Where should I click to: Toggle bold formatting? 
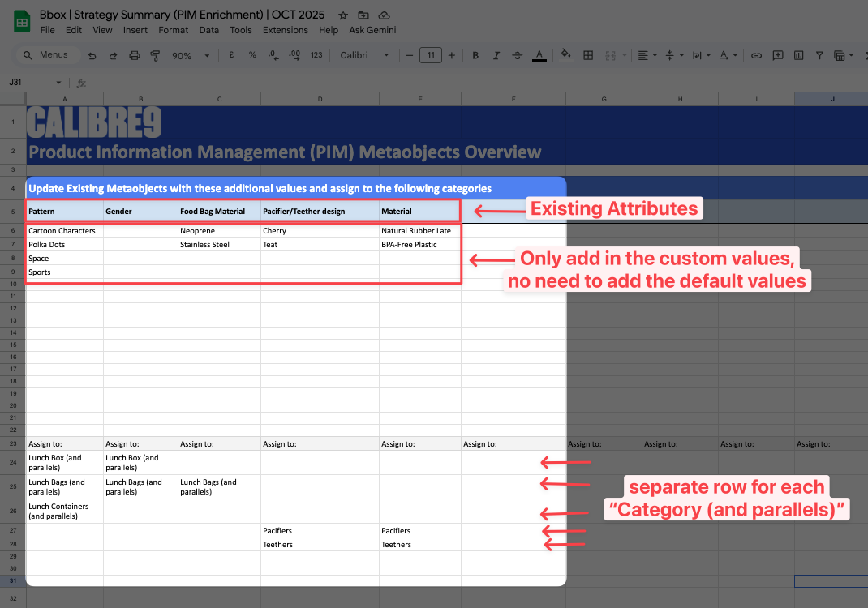[475, 55]
